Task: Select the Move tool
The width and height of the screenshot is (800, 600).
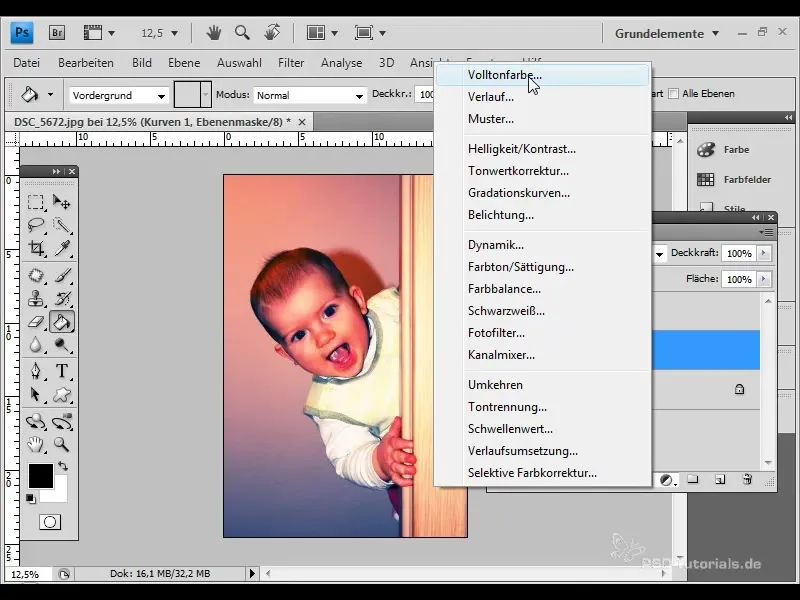Action: point(61,202)
